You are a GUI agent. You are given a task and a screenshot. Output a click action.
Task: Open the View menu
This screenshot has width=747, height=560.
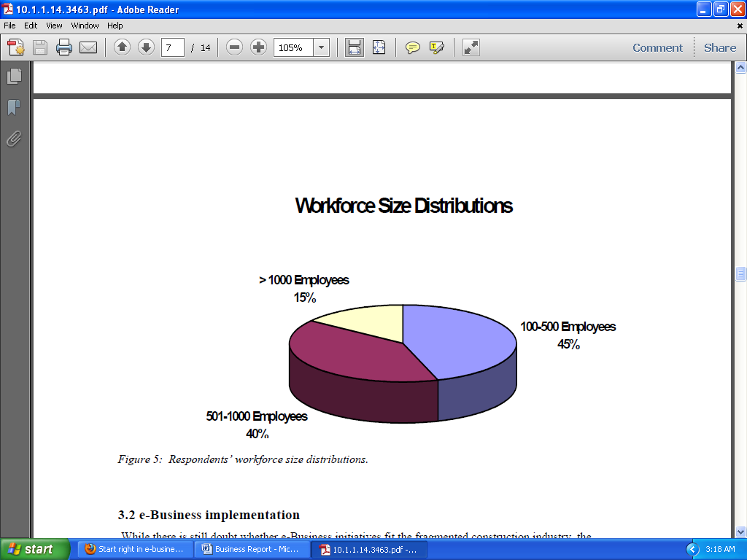click(x=54, y=26)
